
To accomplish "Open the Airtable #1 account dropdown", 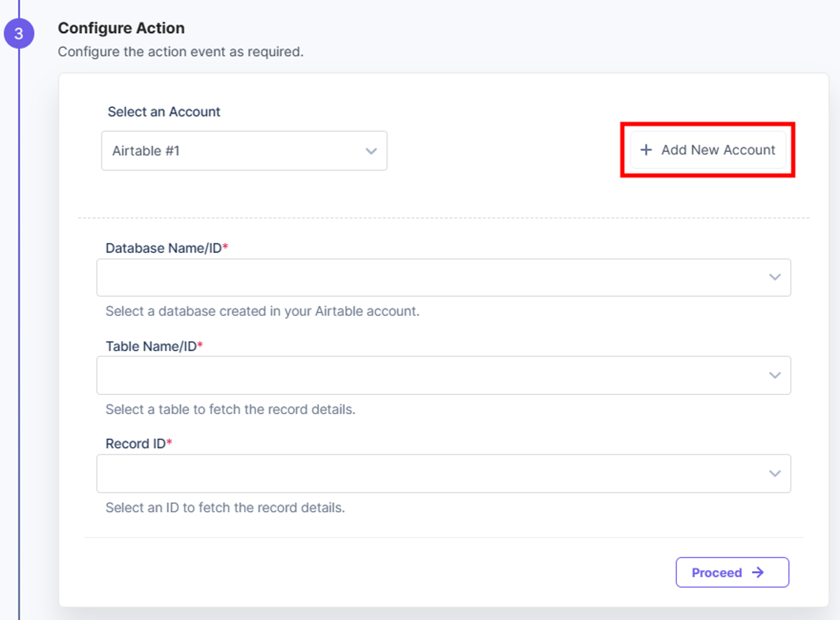I will point(244,150).
